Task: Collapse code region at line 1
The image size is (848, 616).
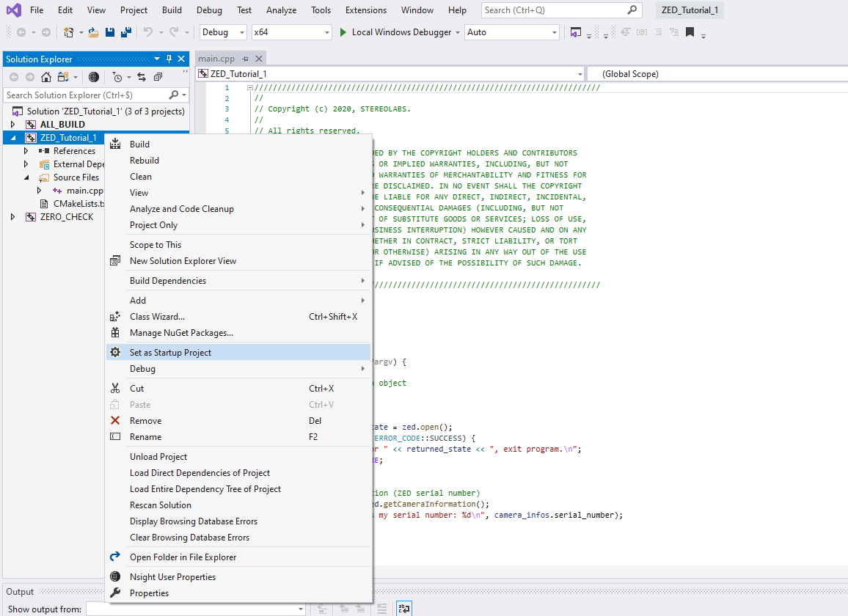Action: click(250, 87)
